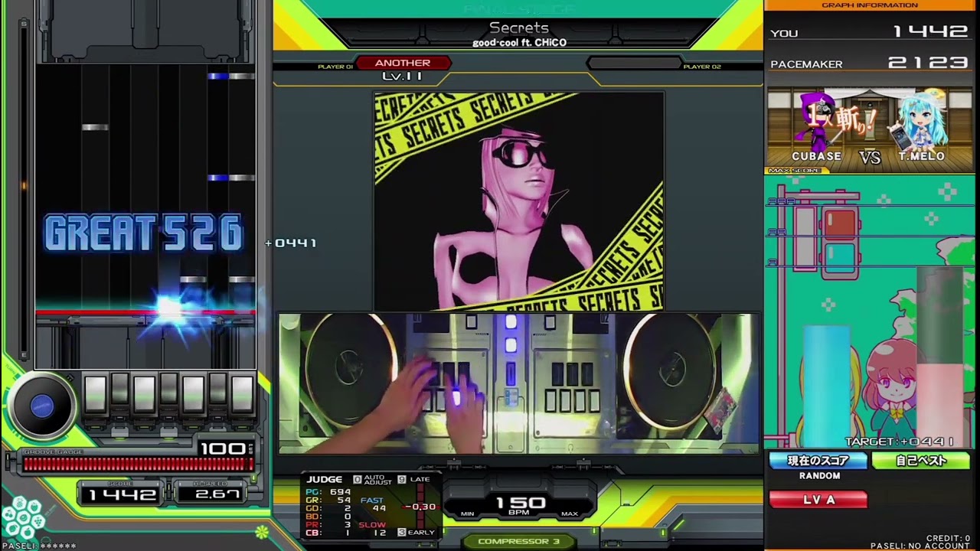Click the AUTO ADJUST number box
This screenshot has width=980, height=551.
click(357, 480)
